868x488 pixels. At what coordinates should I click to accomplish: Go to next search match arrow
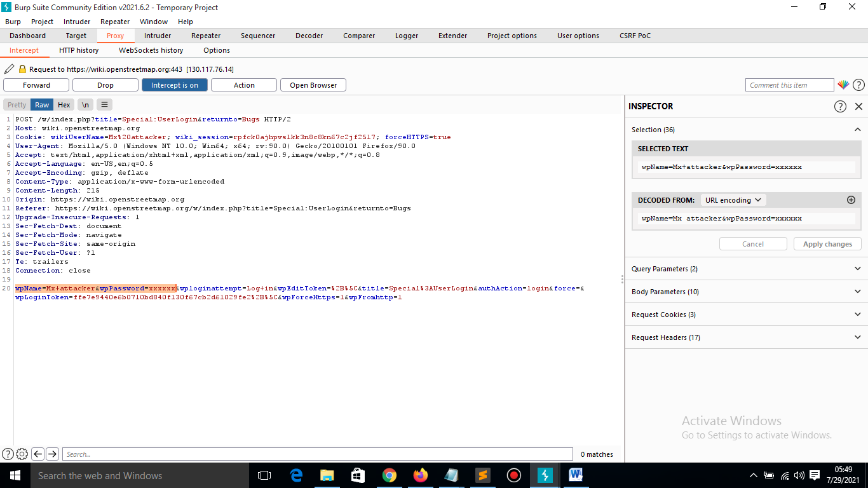[x=52, y=454]
